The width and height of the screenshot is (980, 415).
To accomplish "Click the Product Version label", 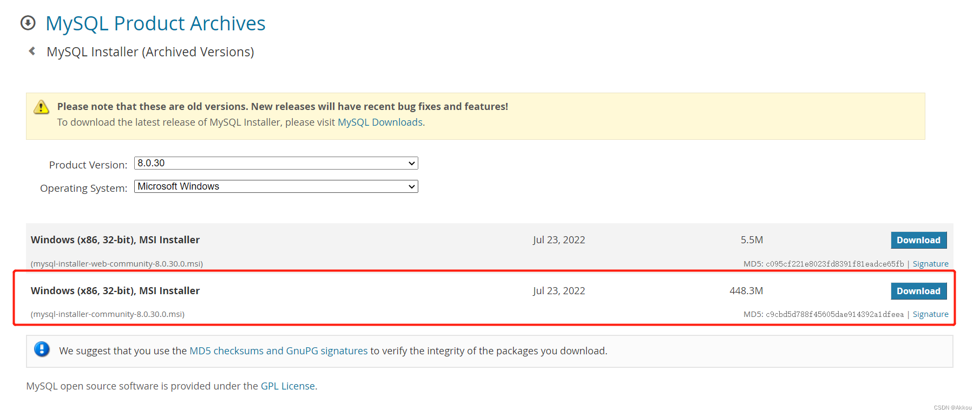I will click(88, 165).
